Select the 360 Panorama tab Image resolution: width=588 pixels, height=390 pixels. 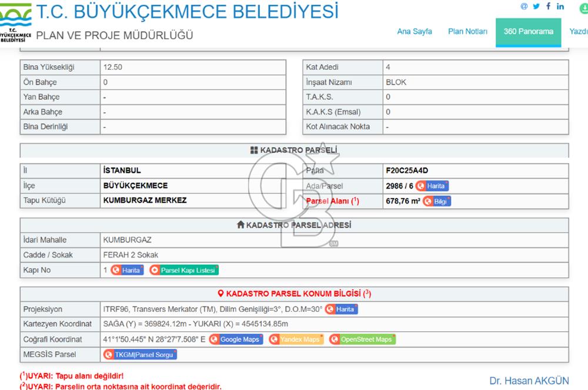coord(528,32)
